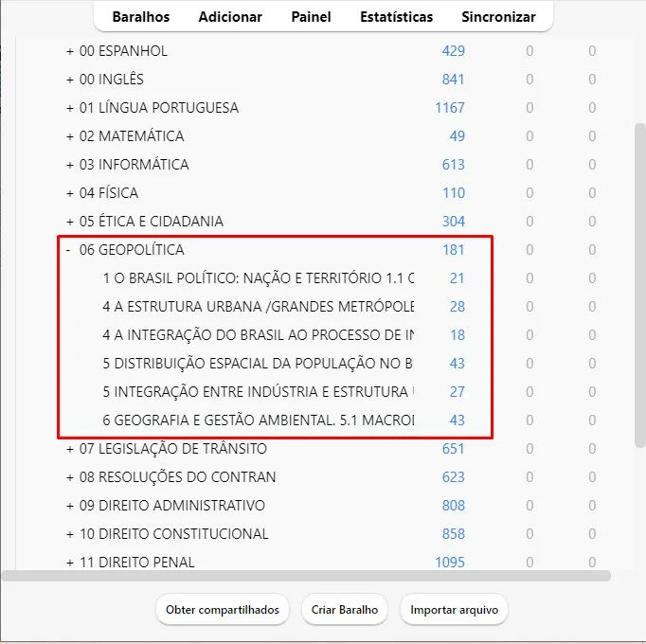The height and width of the screenshot is (644, 646).
Task: Open subdeck 6 GEOGRAFIA E GESTÃO AMBIENTAL
Action: pyautogui.click(x=259, y=420)
